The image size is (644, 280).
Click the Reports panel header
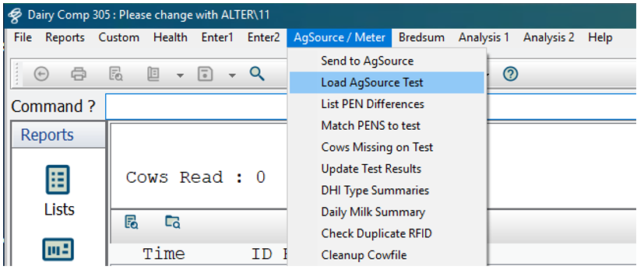tap(58, 135)
